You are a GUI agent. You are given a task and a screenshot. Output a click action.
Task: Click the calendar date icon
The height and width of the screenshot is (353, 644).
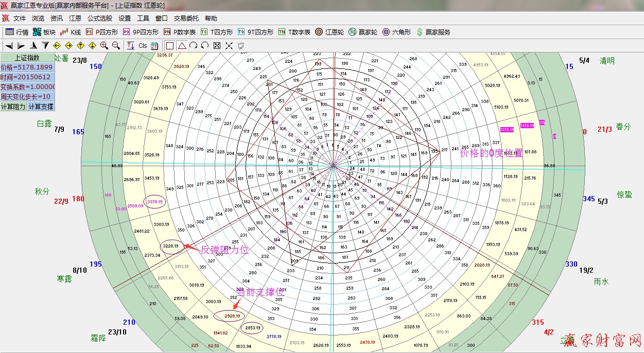[154, 45]
